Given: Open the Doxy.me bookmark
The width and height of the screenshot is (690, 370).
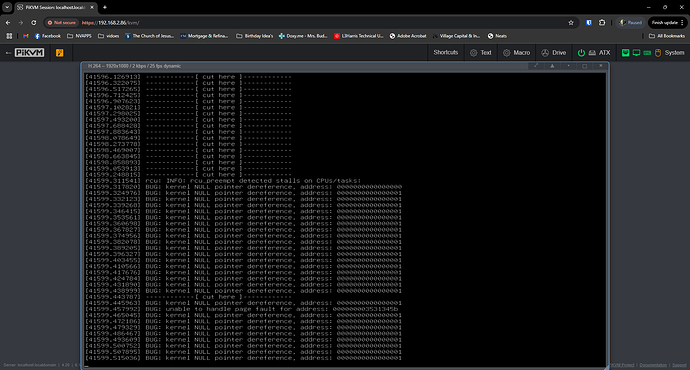Looking at the screenshot, I should [x=303, y=36].
